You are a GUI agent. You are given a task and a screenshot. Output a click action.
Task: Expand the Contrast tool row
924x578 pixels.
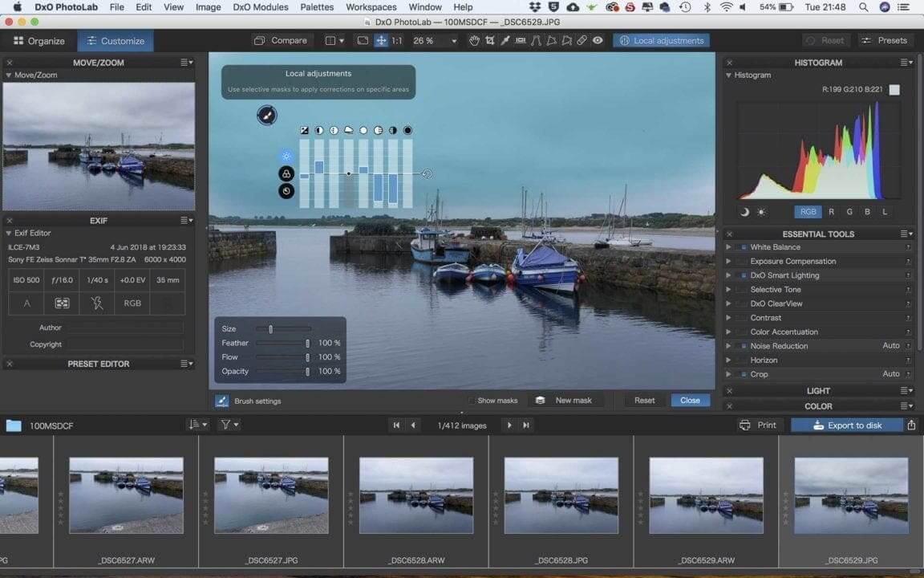[728, 318]
